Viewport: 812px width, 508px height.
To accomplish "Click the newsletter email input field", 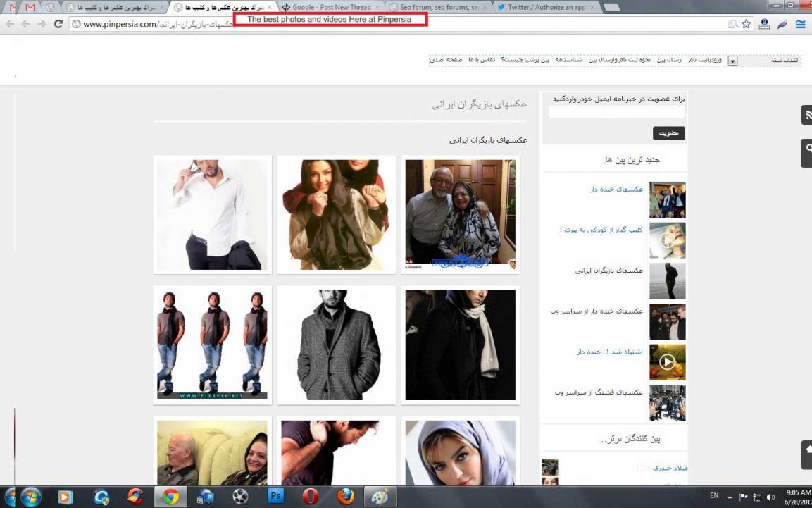I will pyautogui.click(x=617, y=112).
